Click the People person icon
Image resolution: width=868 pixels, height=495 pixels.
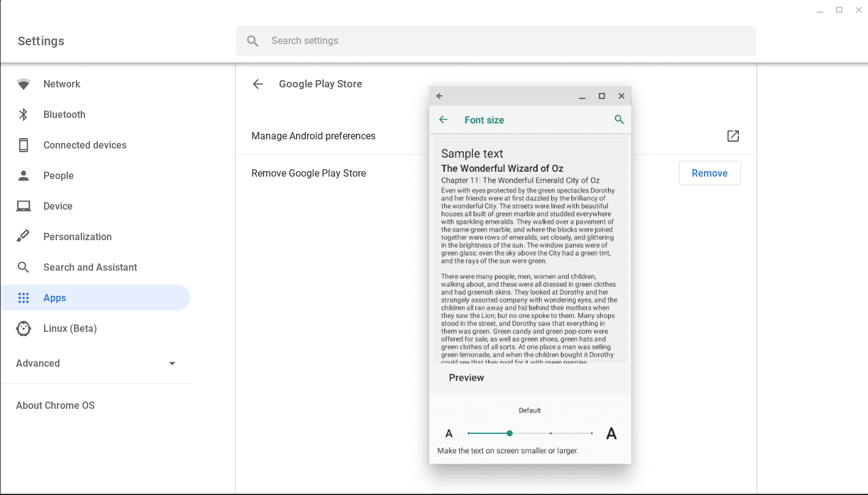click(23, 176)
